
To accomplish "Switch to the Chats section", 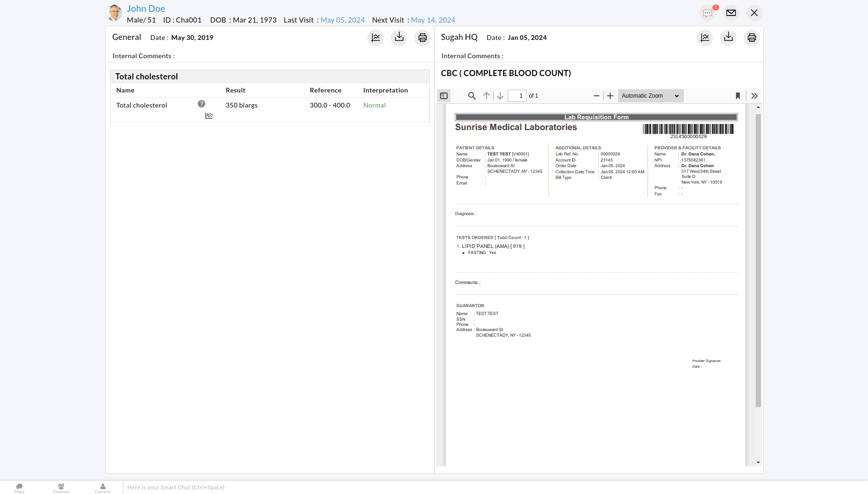I will coord(19,488).
